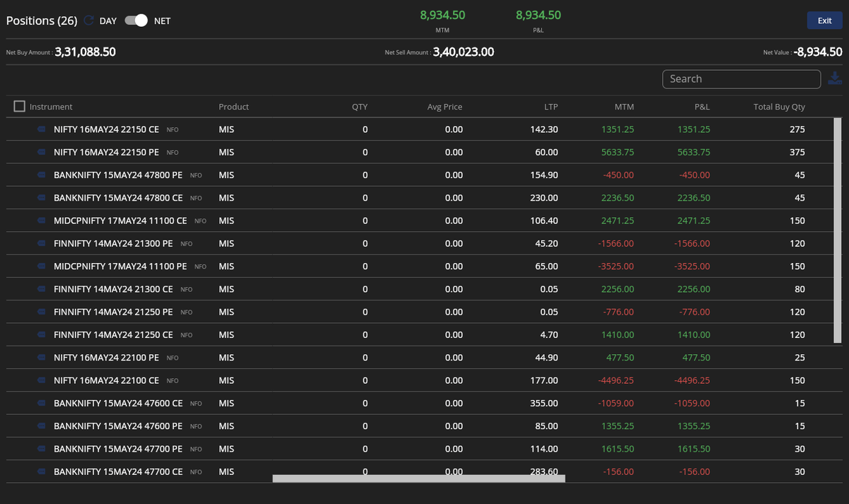The width and height of the screenshot is (849, 504).
Task: Select the NIFTY 16MAY24 22150 PE instrument name
Action: (106, 153)
